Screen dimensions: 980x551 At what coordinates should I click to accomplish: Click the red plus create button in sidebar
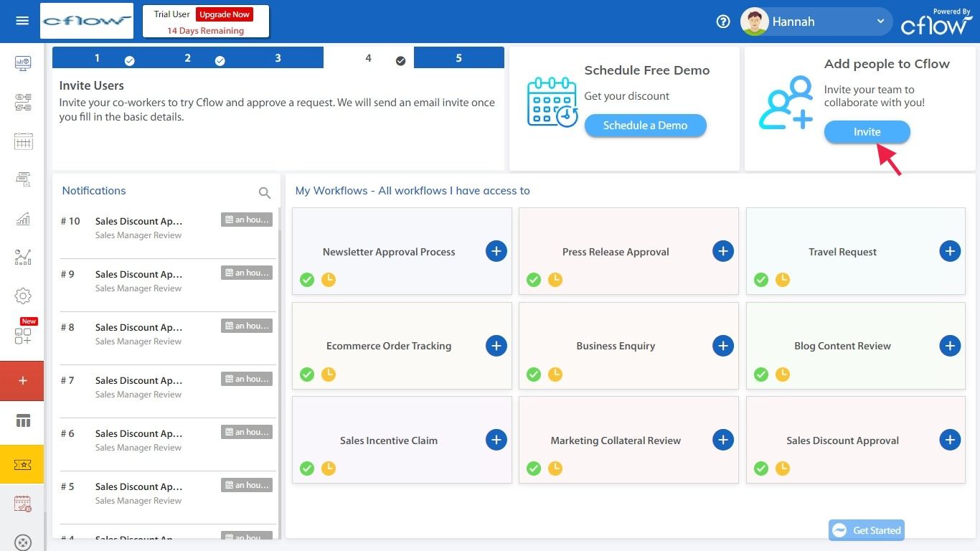pyautogui.click(x=22, y=380)
